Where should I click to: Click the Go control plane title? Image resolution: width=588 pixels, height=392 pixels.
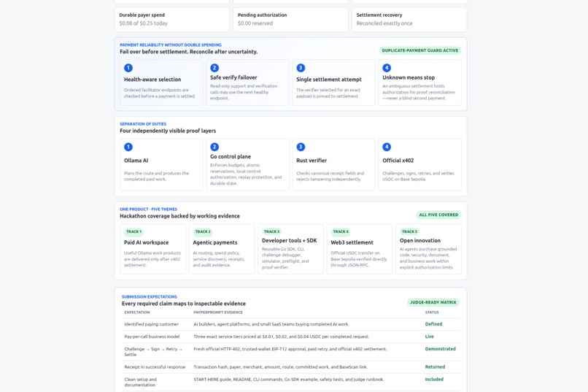[231, 157]
